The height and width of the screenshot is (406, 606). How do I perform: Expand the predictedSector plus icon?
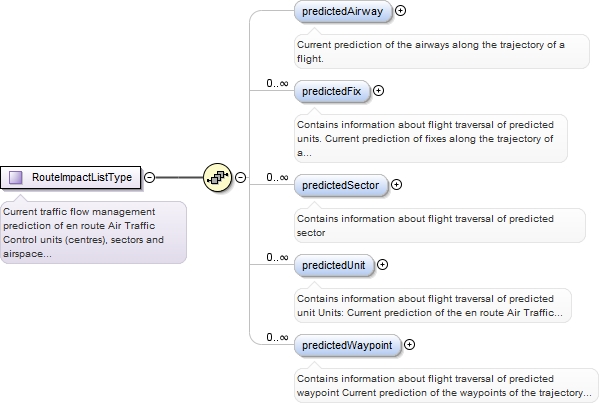397,185
